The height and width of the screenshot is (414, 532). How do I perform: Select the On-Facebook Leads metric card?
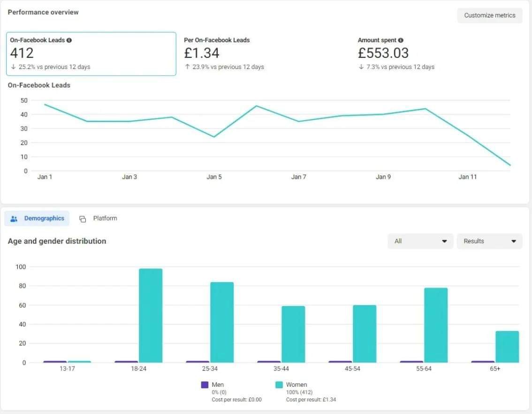91,54
